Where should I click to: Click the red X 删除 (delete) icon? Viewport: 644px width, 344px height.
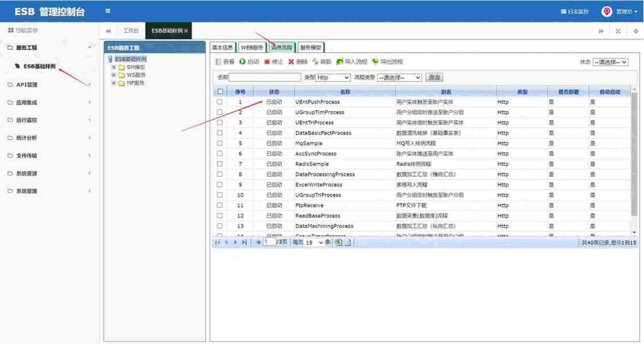coord(291,62)
